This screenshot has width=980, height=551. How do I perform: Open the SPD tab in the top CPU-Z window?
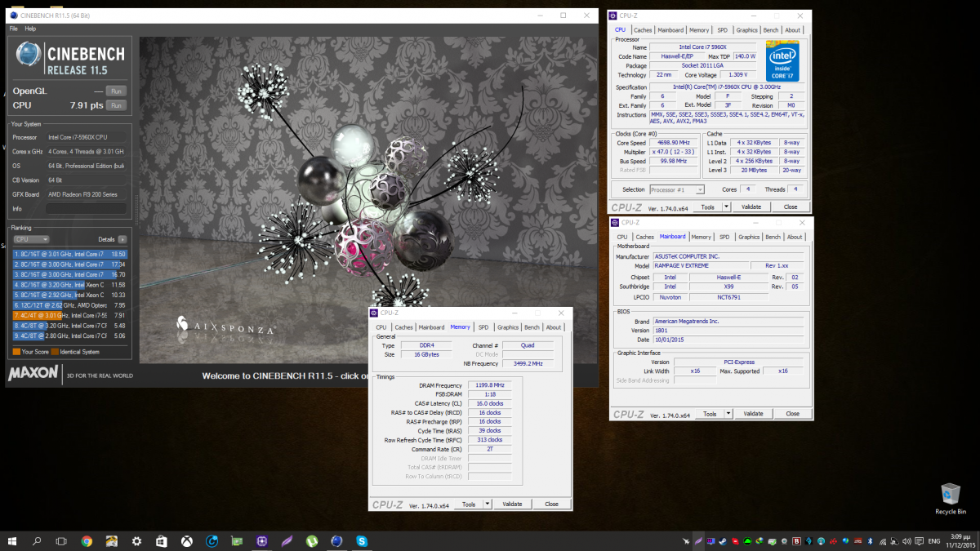pyautogui.click(x=722, y=30)
